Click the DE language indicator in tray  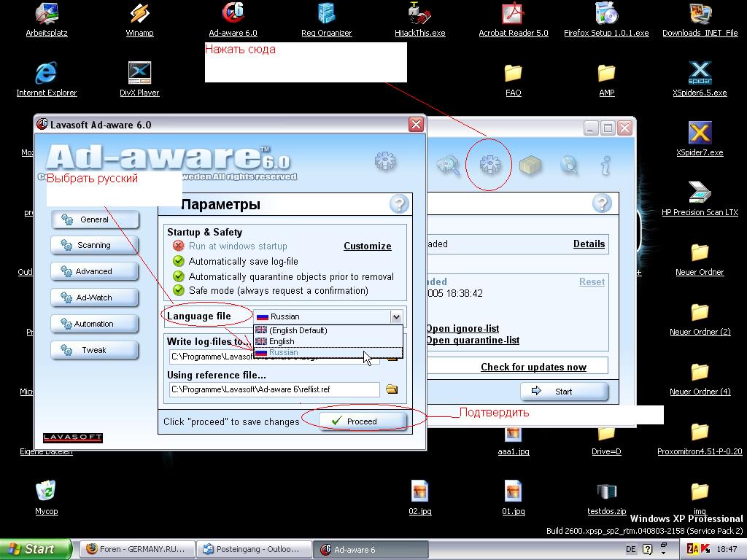pos(631,549)
